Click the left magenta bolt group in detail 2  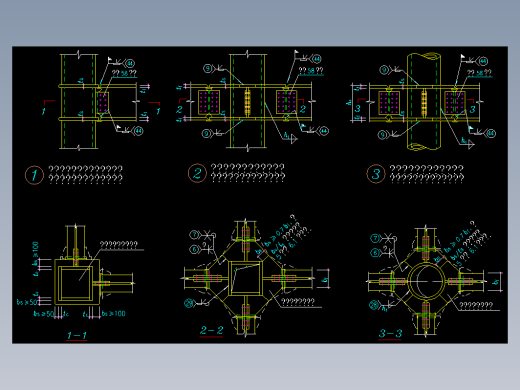tap(209, 102)
